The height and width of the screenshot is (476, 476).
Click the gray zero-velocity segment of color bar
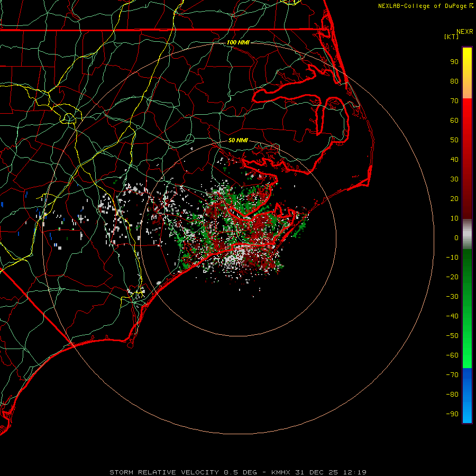click(467, 234)
